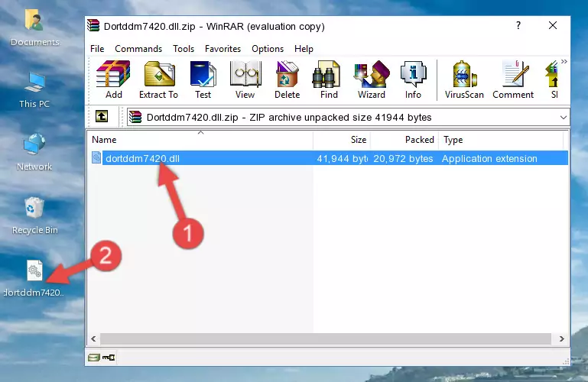Open the Tools menu
The height and width of the screenshot is (382, 588).
point(184,49)
